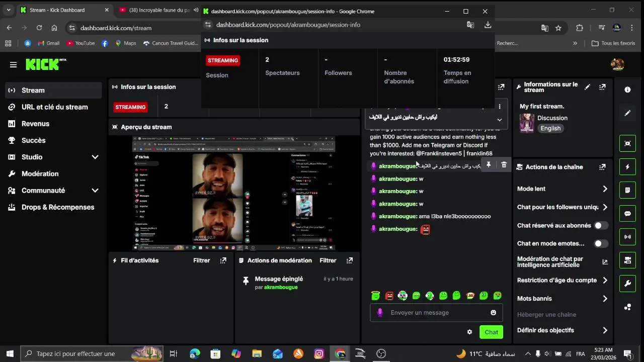This screenshot has height=362, width=644.
Task: Click the popout window address bar URL
Action: pyautogui.click(x=288, y=25)
